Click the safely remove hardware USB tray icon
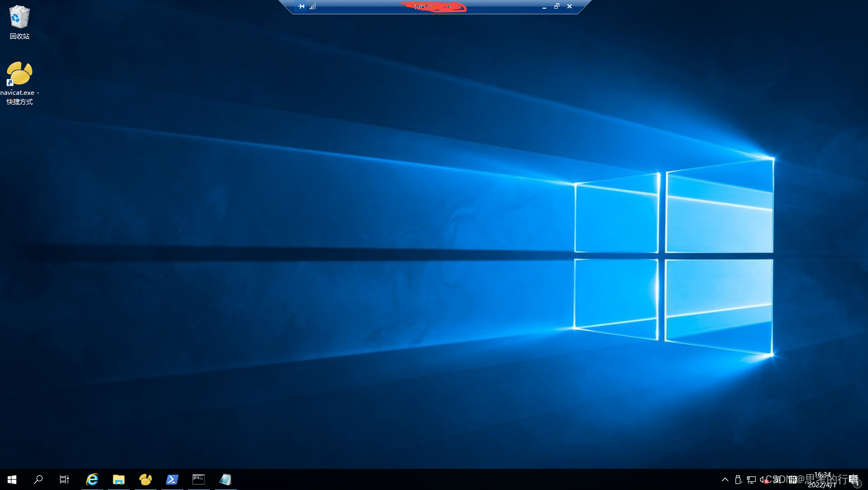This screenshot has height=490, width=868. [x=738, y=480]
